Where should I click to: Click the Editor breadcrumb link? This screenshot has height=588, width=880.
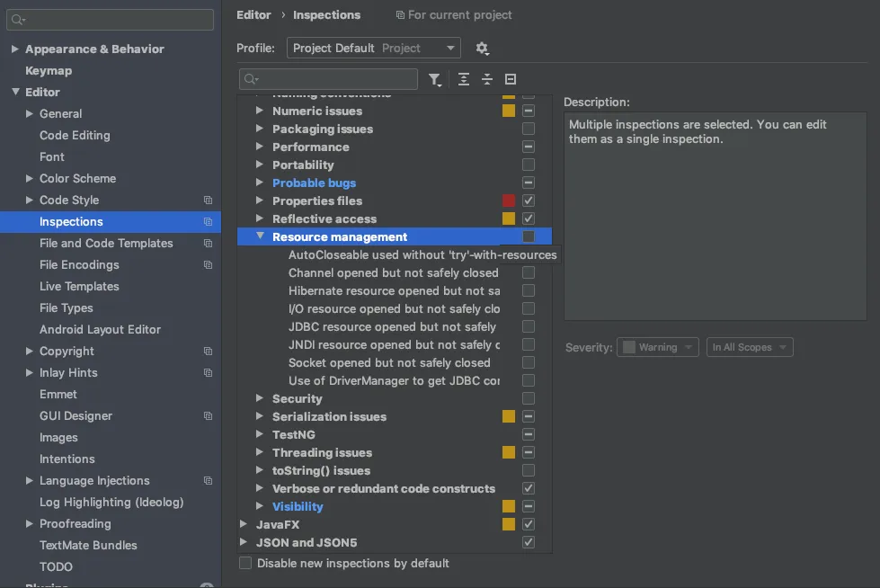[253, 15]
